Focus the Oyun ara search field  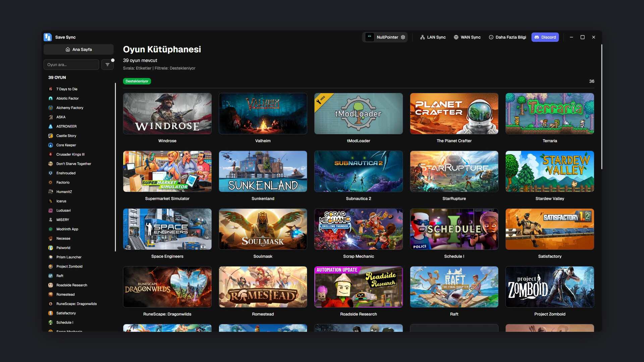(71, 65)
